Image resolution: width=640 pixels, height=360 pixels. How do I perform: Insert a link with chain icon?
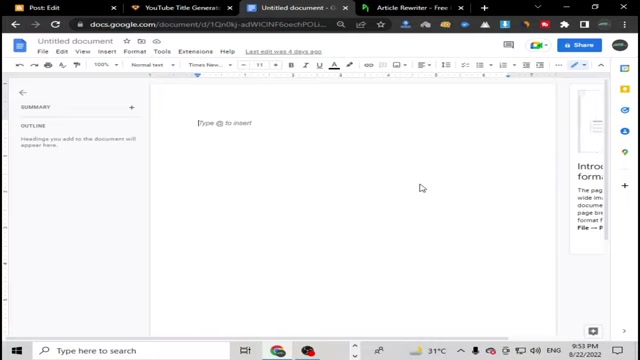pos(369,65)
